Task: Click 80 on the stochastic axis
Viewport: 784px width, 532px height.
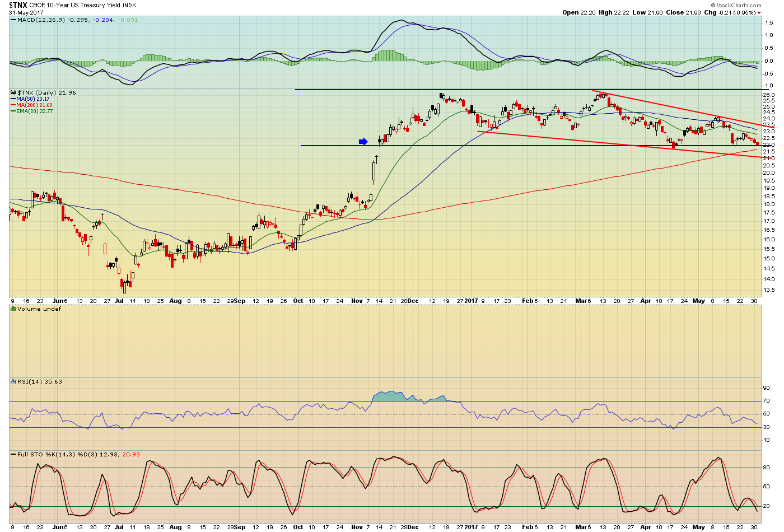Action: pyautogui.click(x=766, y=468)
